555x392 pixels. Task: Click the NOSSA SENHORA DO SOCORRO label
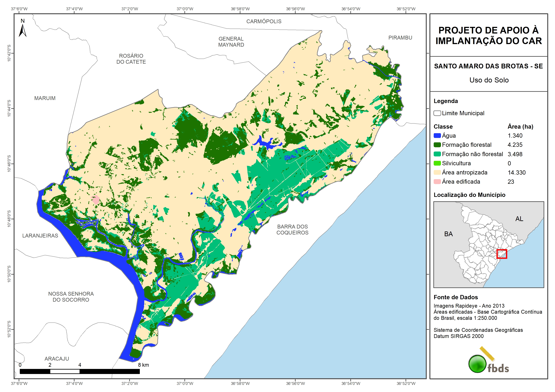71,297
